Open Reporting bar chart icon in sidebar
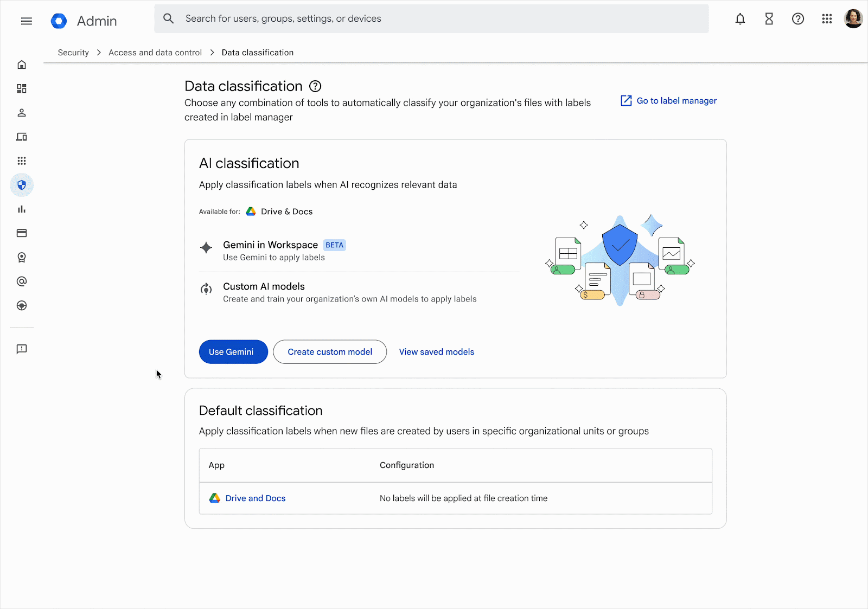Viewport: 868px width, 609px height. [x=22, y=209]
